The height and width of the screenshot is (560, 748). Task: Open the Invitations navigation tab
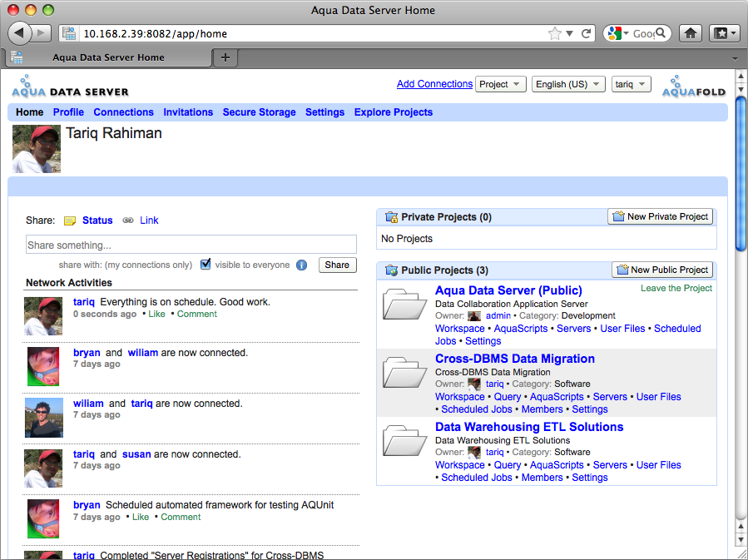click(x=188, y=112)
